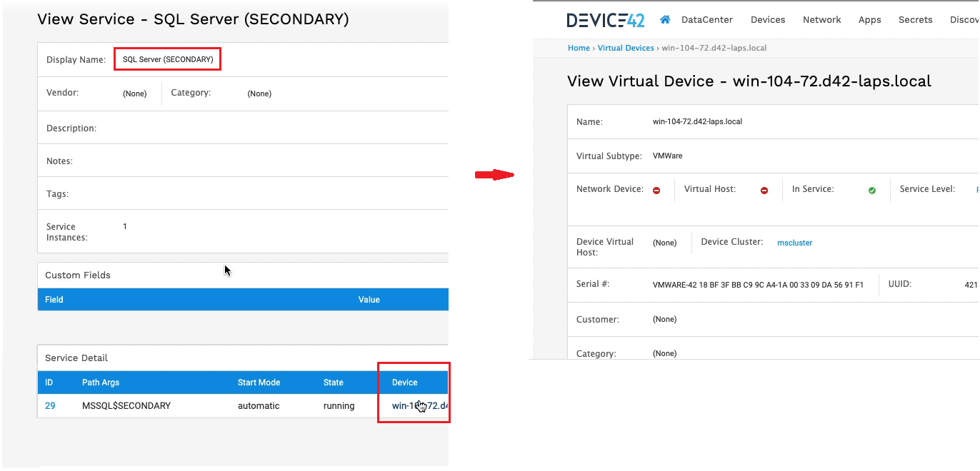
Task: Click the Name value win-104-72.d42-laps.local
Action: (698, 121)
